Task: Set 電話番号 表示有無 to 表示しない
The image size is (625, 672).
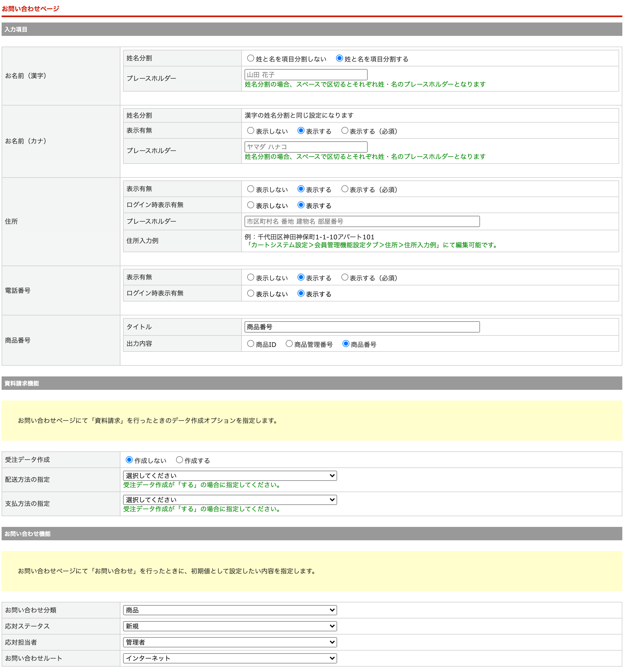Action: [250, 278]
